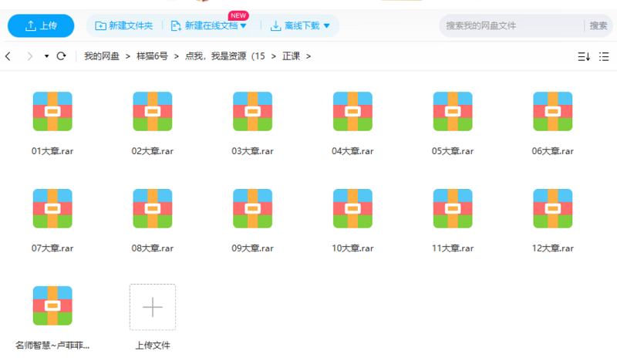The image size is (617, 364).
Task: Click the 搜索 search button
Action: (598, 25)
